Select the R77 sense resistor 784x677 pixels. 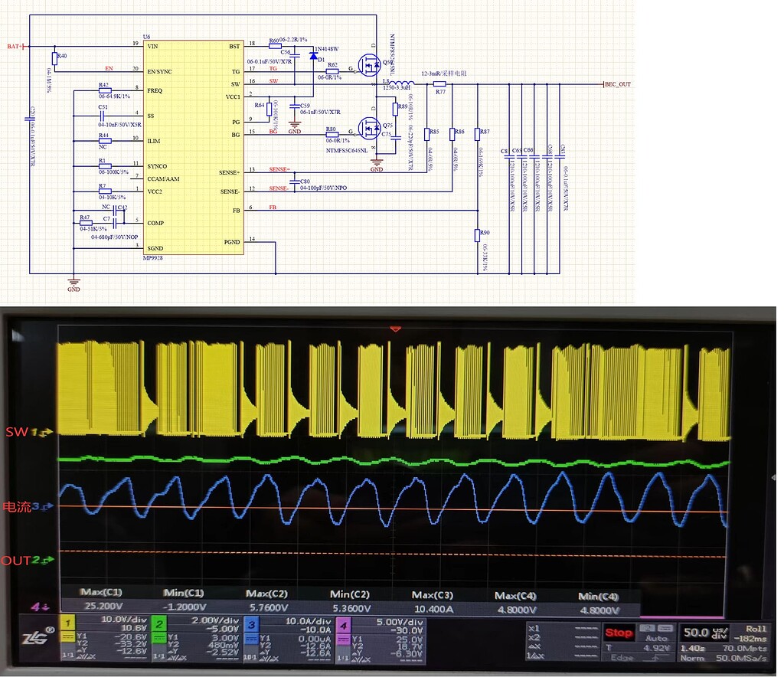(439, 84)
